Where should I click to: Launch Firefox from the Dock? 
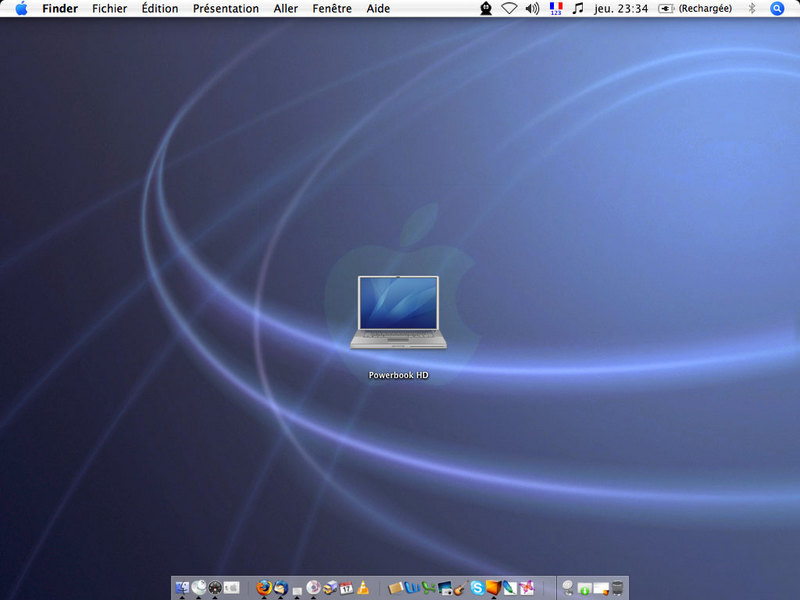click(x=264, y=588)
